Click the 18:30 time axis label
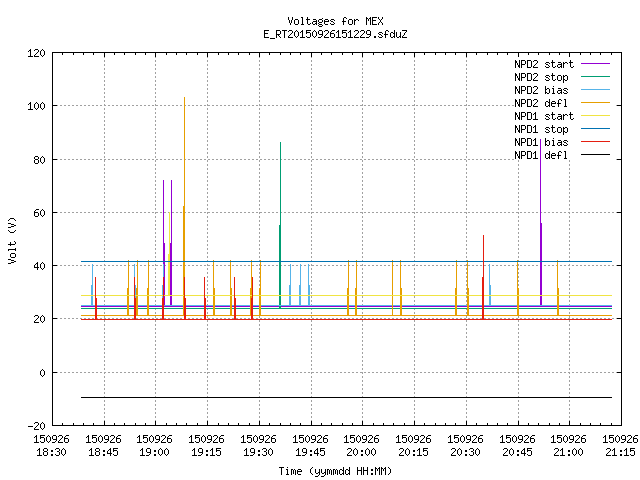 click(x=51, y=452)
